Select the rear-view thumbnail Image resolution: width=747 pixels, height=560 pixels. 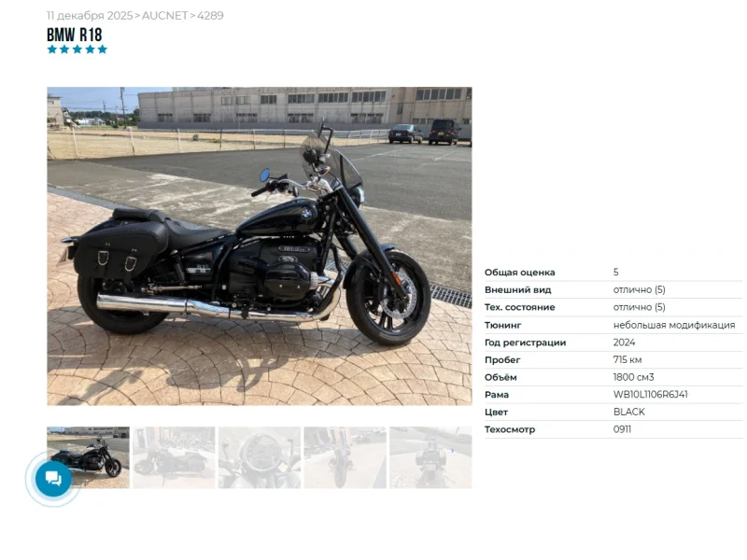[430, 457]
